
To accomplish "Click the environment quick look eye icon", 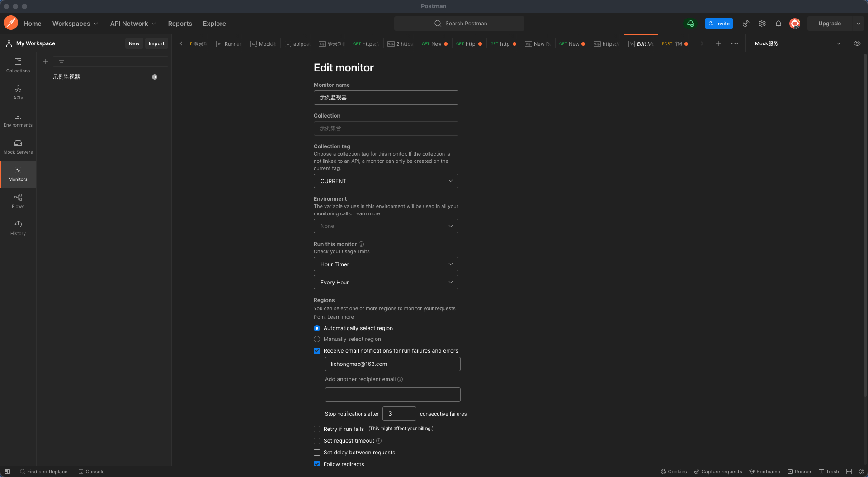I will (x=857, y=43).
